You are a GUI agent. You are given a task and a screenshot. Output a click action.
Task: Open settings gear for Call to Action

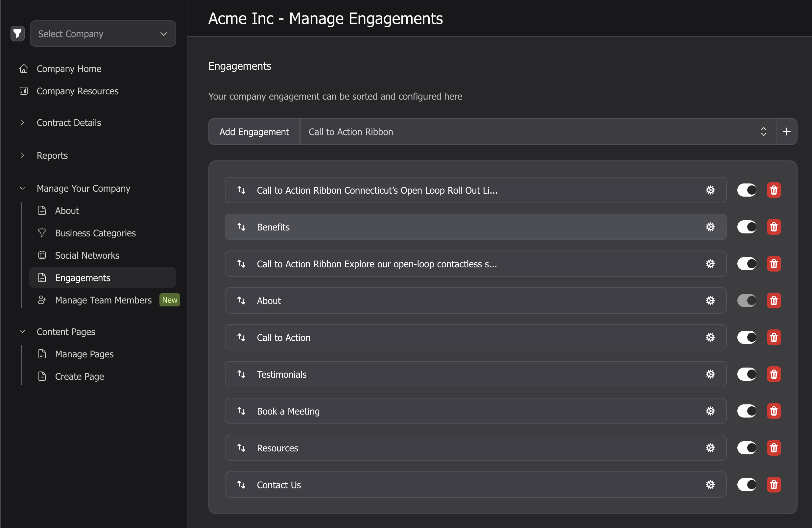(710, 338)
